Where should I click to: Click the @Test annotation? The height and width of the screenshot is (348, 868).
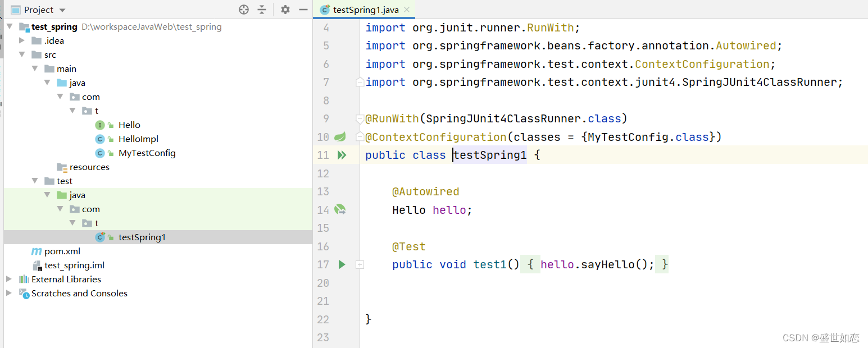(x=409, y=246)
